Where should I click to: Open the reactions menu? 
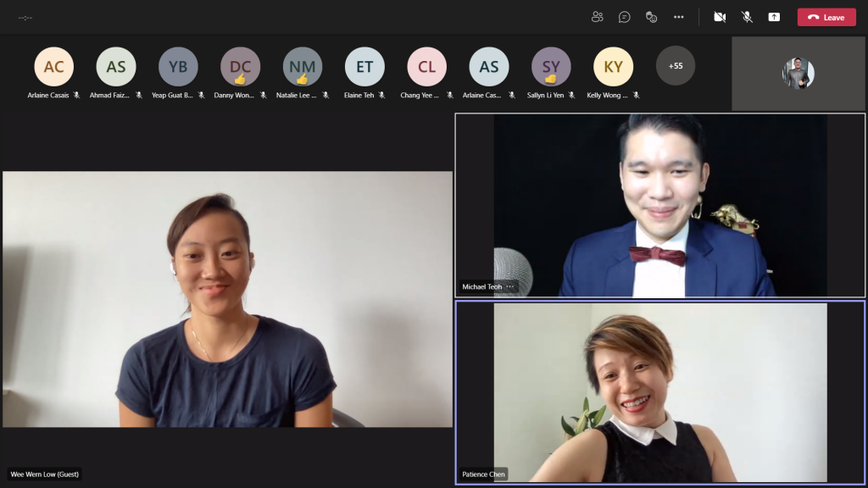click(x=651, y=17)
